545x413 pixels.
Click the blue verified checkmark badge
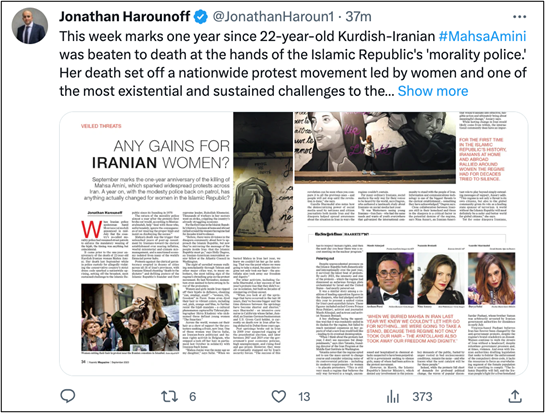(x=201, y=16)
